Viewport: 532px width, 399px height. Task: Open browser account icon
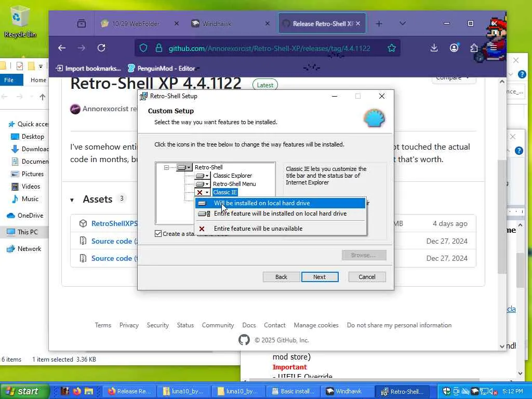[454, 48]
